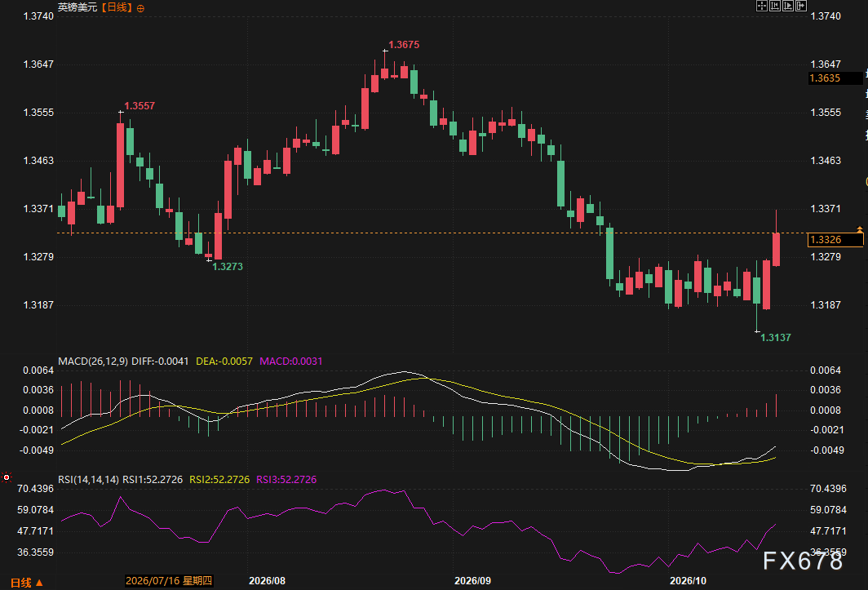Click the 2026/08 date marker
The image size is (868, 590).
click(267, 580)
